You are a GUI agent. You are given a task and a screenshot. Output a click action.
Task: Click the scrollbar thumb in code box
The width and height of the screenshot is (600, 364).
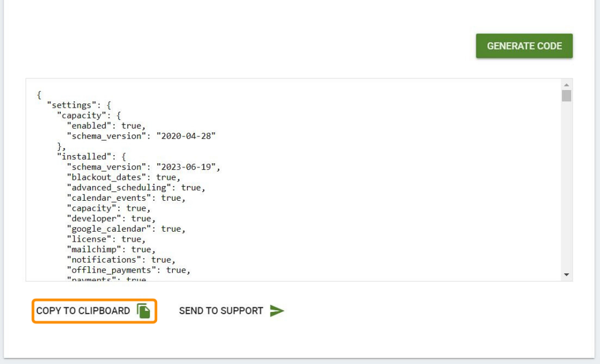point(567,95)
